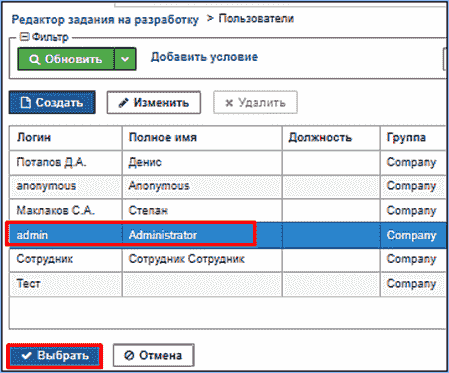The height and width of the screenshot is (373, 449).
Task: Click the Administrator full name cell
Action: pyautogui.click(x=202, y=235)
